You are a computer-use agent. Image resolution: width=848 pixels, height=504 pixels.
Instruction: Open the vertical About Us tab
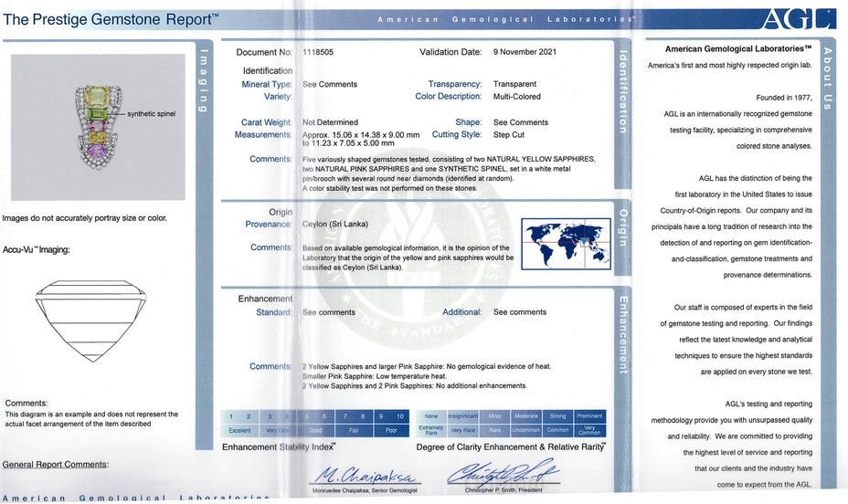pyautogui.click(x=828, y=79)
